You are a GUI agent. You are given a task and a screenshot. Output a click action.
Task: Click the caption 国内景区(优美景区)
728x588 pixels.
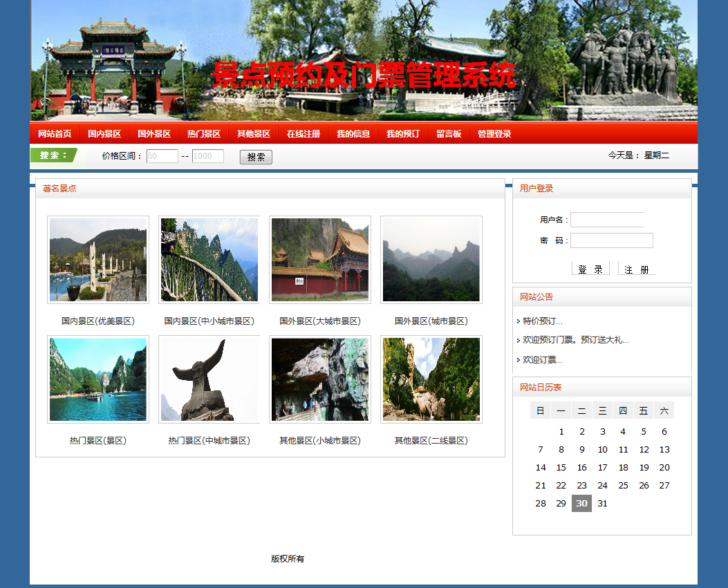pos(98,321)
